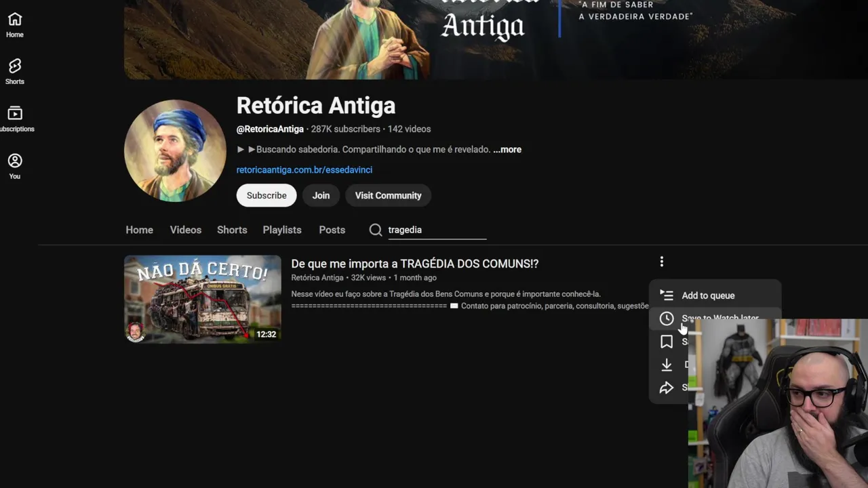Click the channel search magnifier icon
The image size is (868, 488).
tap(376, 230)
